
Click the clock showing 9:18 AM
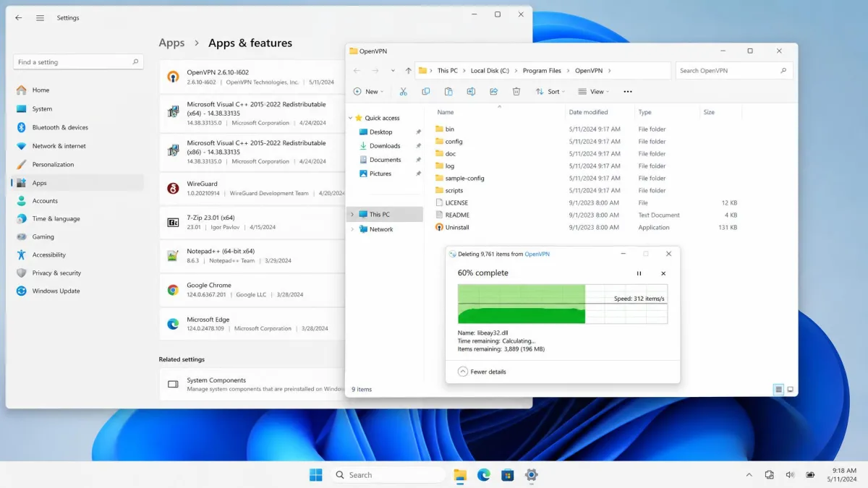point(844,471)
